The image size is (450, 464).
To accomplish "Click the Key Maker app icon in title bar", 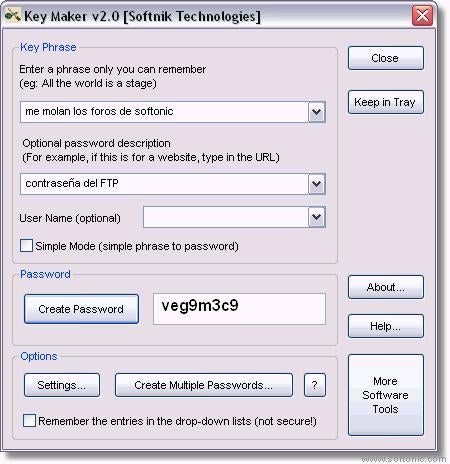I will [x=12, y=15].
